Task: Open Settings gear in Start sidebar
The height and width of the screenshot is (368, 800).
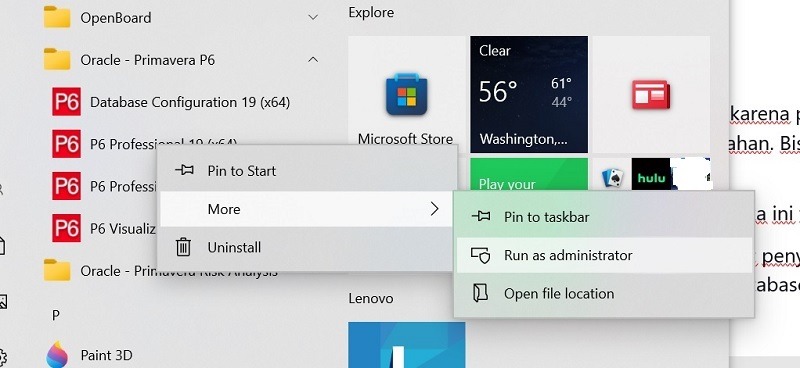Action: [x=3, y=356]
